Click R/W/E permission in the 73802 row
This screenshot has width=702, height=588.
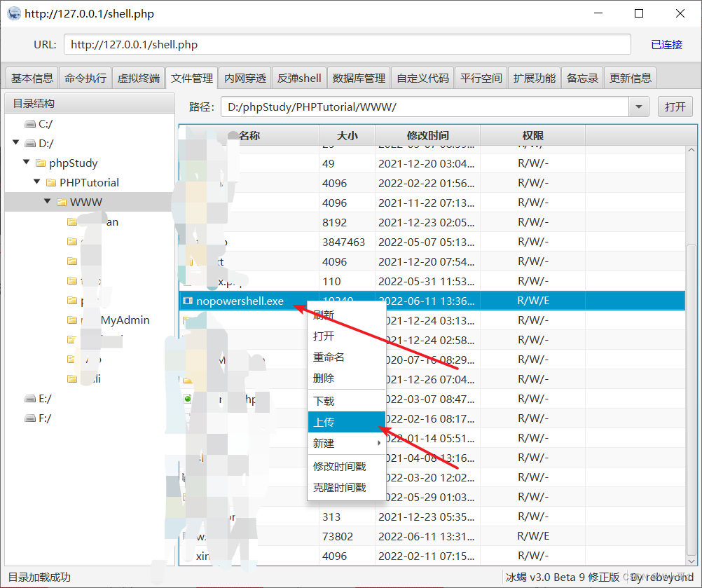coord(533,536)
